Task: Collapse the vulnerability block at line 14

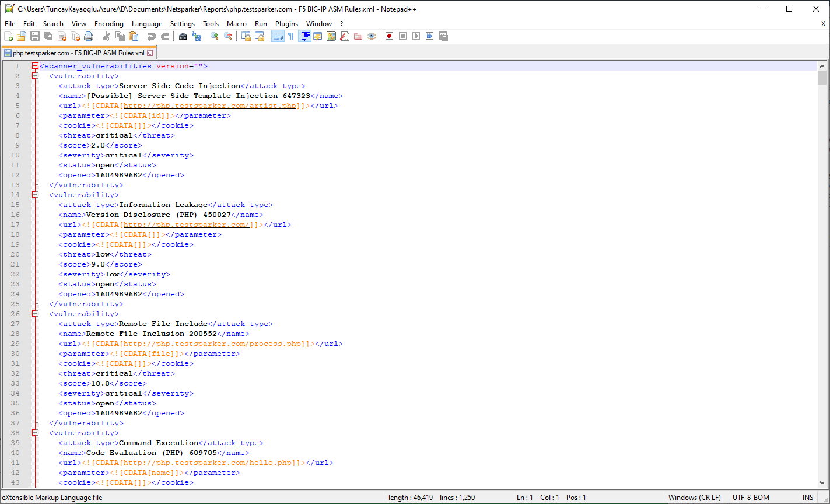Action: [34, 195]
